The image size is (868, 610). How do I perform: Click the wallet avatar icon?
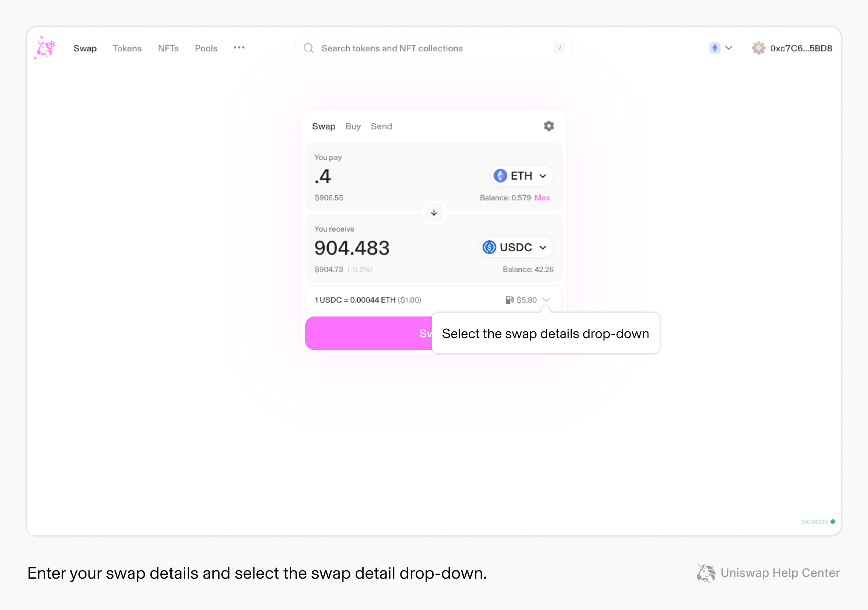click(x=759, y=48)
